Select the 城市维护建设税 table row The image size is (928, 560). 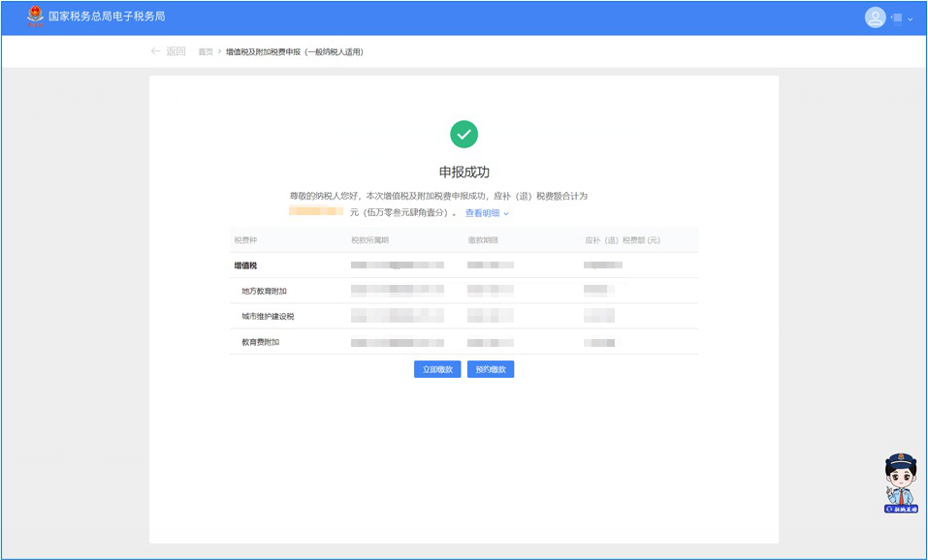coord(464,316)
